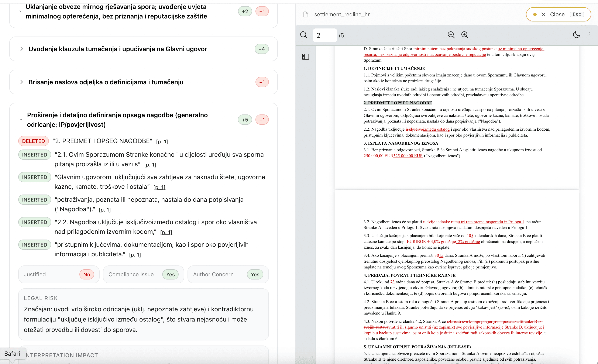Click the '/5' total pages label
This screenshot has width=598, height=364.
341,36
